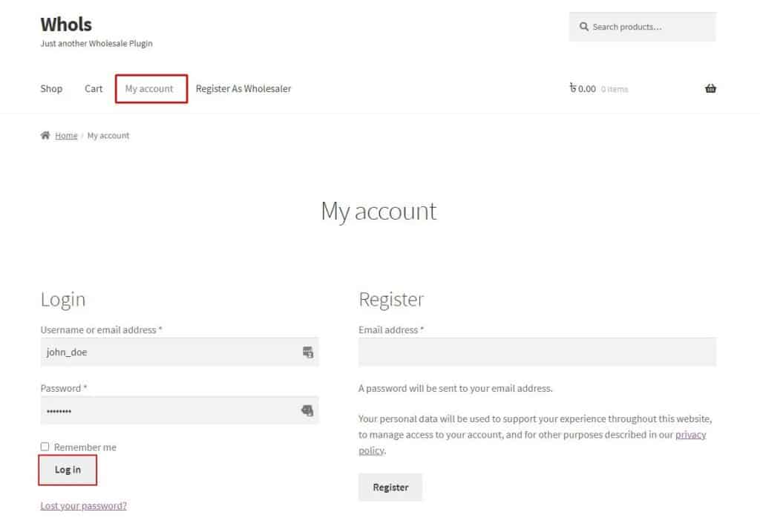Go to the Cart page
Viewport: 760px width, 532px height.
(94, 89)
